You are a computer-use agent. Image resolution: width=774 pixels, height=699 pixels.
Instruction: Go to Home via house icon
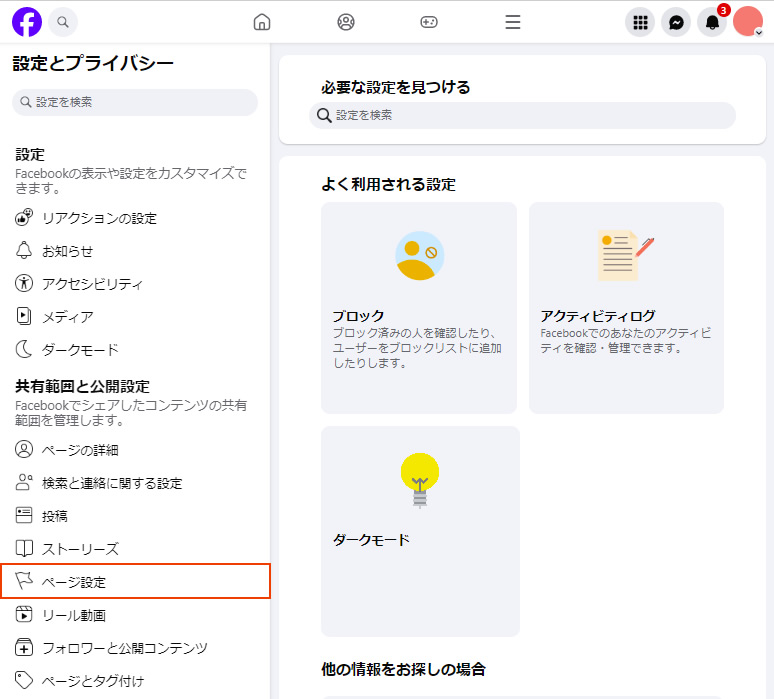[x=262, y=22]
